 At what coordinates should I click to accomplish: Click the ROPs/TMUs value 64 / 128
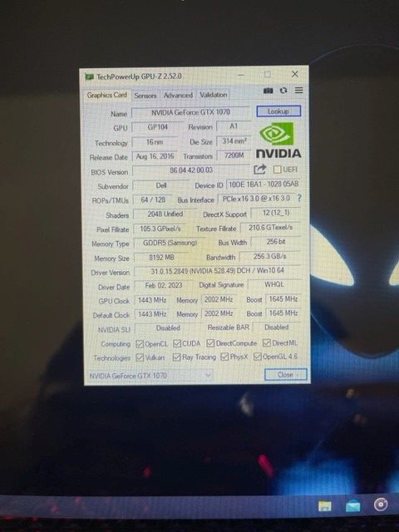point(153,199)
